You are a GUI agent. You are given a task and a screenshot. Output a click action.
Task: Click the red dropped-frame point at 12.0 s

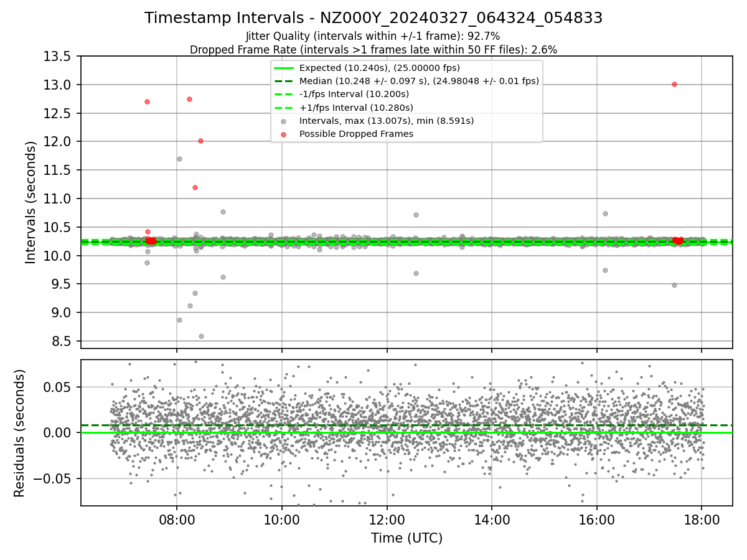tap(200, 141)
